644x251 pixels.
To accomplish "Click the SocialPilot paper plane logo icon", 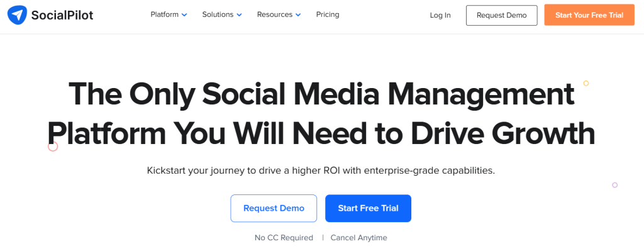I will tap(17, 16).
